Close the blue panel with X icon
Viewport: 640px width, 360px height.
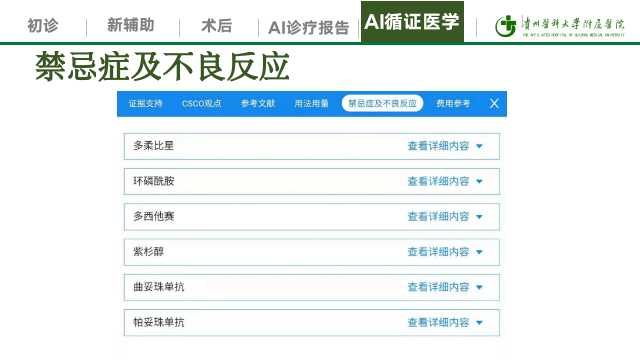[x=494, y=104]
